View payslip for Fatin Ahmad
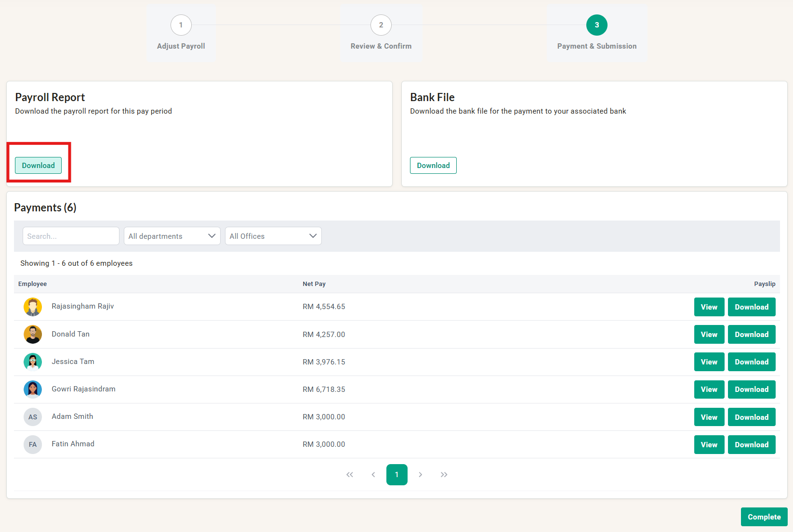The image size is (793, 532). coord(709,444)
